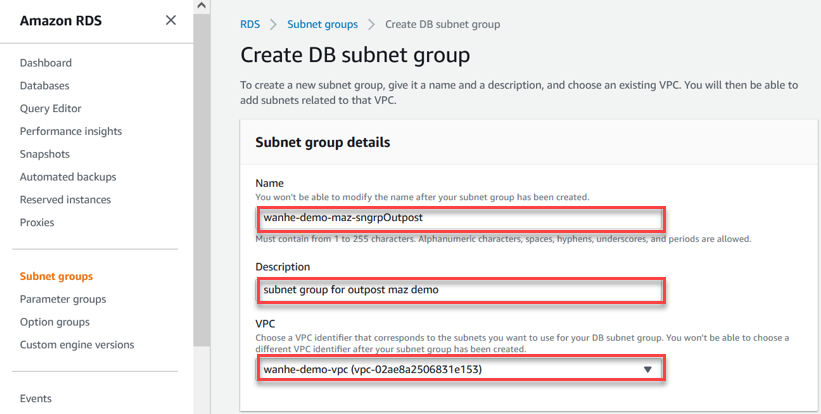Click the RDS breadcrumb link
This screenshot has width=821, height=414.
click(250, 24)
